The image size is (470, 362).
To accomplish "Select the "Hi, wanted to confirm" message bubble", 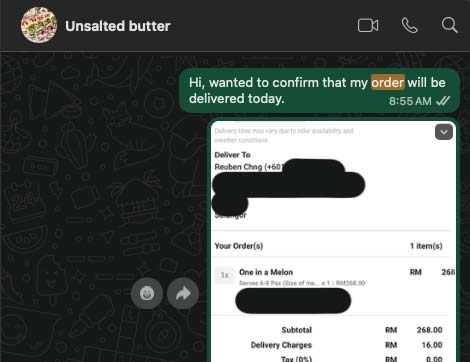I will pos(319,91).
